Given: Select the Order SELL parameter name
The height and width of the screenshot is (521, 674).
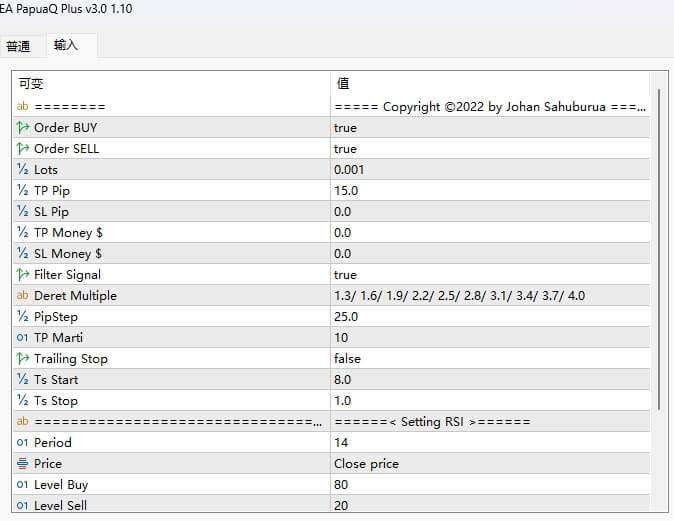Looking at the screenshot, I should pos(67,149).
